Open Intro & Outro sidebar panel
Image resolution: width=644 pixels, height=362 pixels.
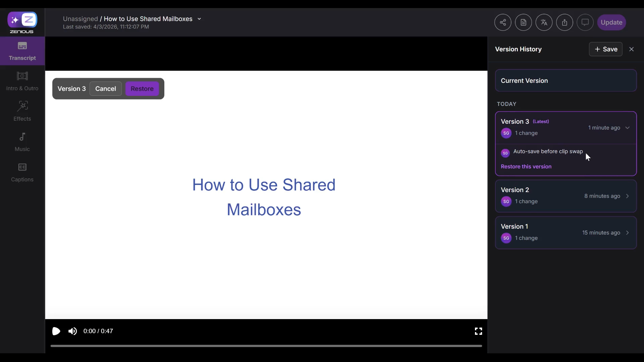coord(22,81)
